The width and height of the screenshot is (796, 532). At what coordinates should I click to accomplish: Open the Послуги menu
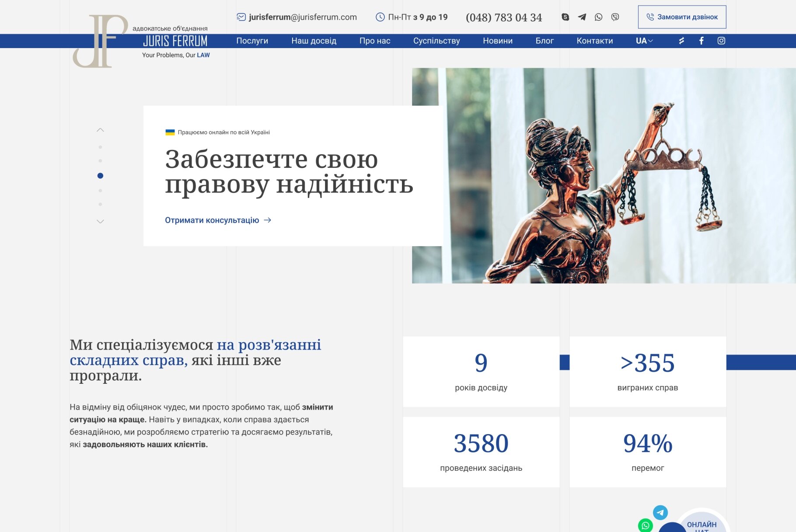(x=252, y=41)
